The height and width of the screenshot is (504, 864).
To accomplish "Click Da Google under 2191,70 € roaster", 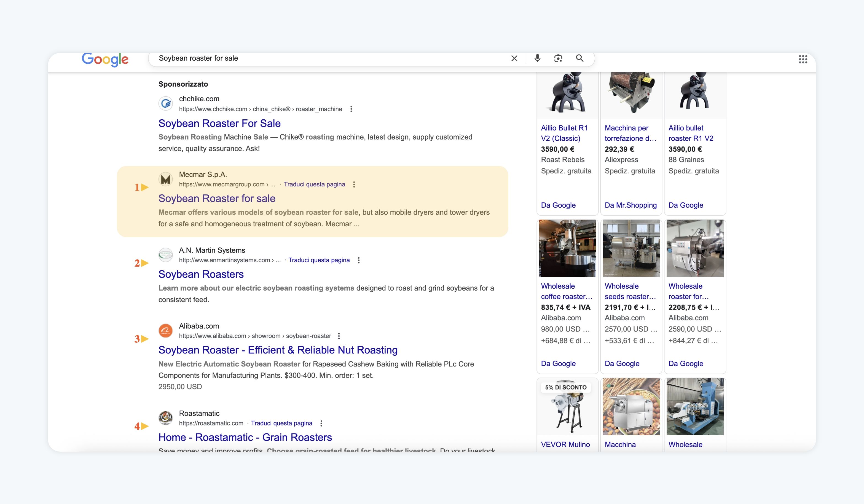I will [x=622, y=364].
